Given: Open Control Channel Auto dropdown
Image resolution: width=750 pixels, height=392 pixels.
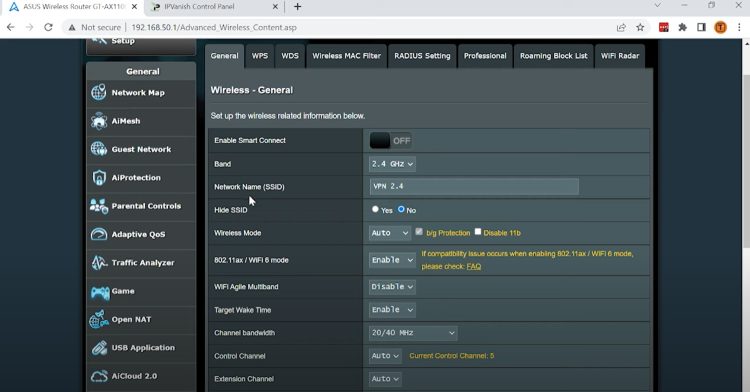Looking at the screenshot, I should (385, 356).
